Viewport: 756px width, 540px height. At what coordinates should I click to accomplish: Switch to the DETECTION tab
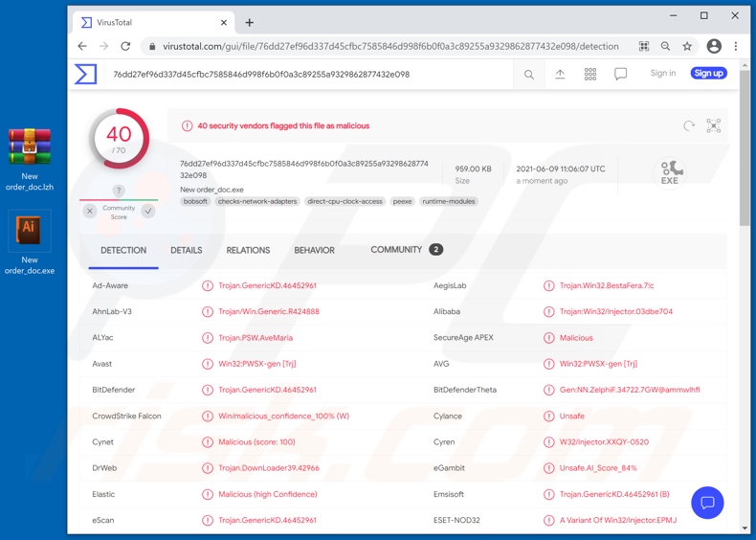[123, 250]
